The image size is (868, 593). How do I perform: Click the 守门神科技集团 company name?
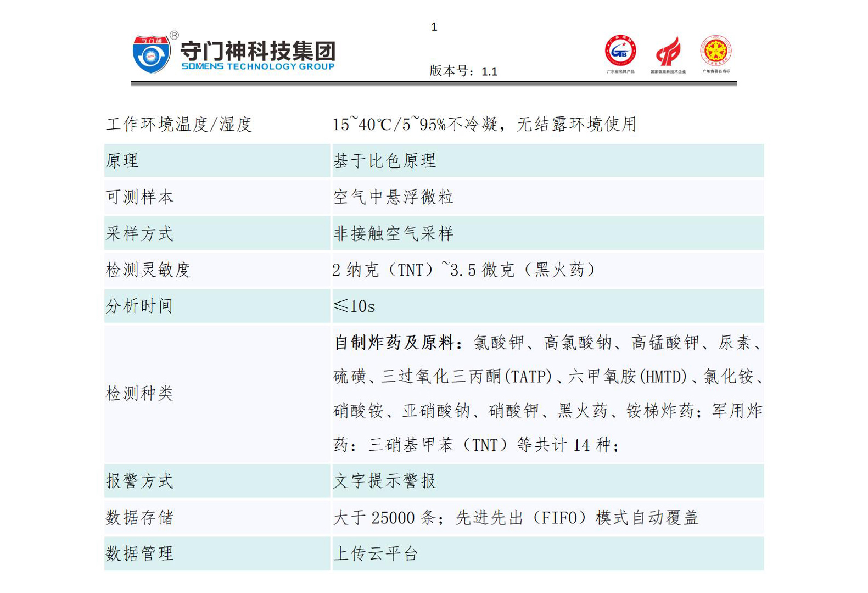(x=257, y=51)
